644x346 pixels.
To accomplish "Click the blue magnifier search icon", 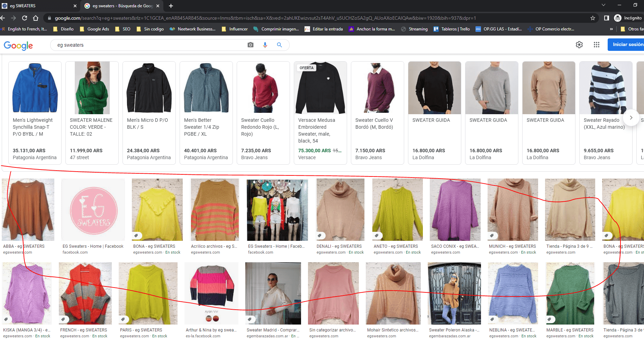I will tap(279, 45).
